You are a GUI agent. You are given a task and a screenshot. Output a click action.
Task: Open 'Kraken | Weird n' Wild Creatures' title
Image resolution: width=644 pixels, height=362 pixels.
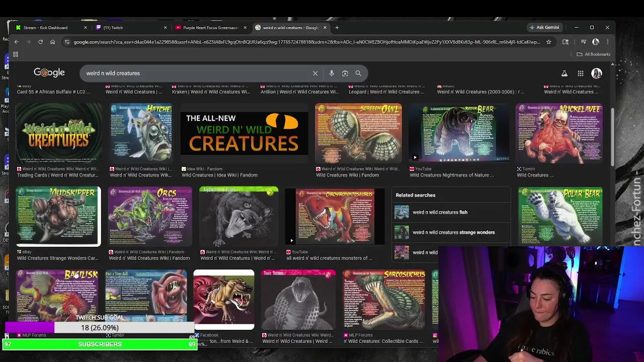click(x=211, y=92)
